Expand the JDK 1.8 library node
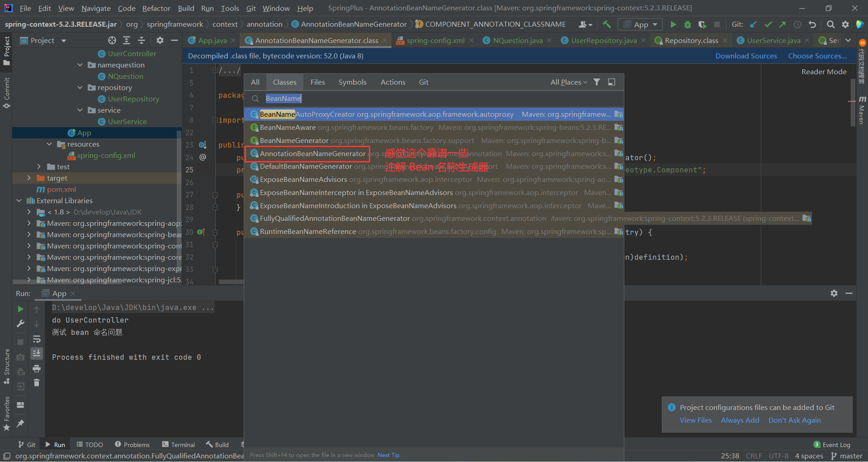Image resolution: width=868 pixels, height=462 pixels. [29, 212]
